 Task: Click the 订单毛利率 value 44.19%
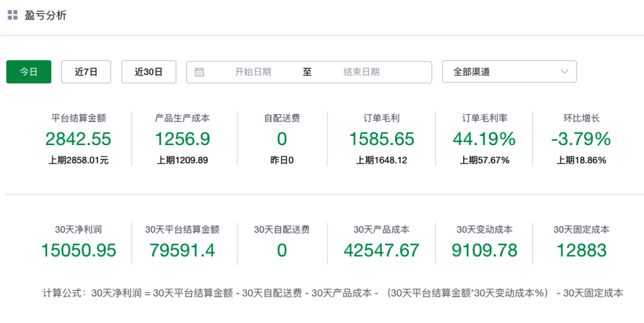484,139
